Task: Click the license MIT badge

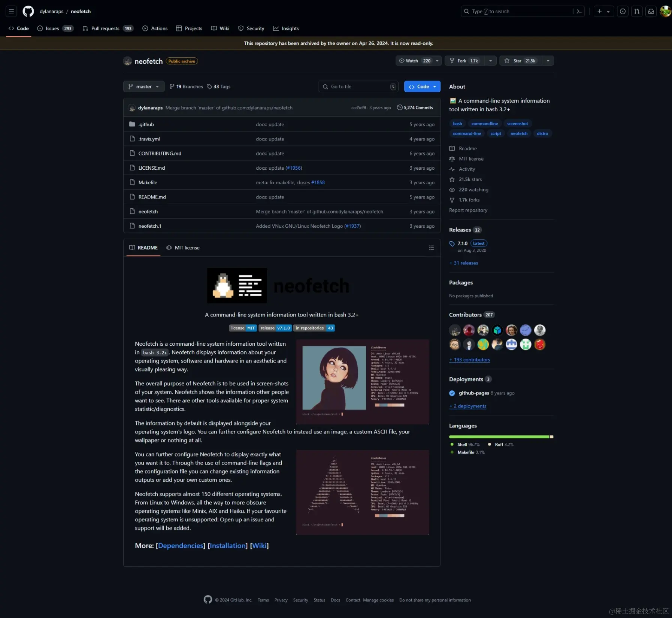Action: [243, 328]
